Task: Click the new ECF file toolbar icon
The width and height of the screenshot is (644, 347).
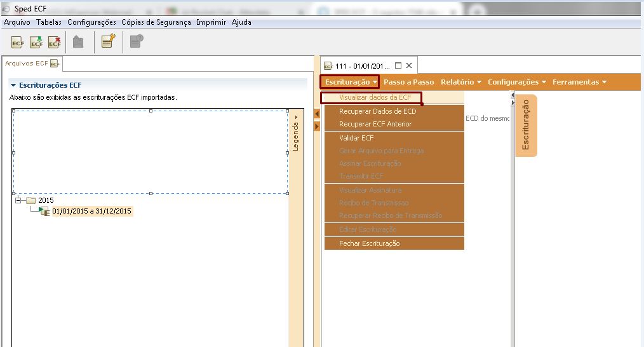Action: click(18, 42)
